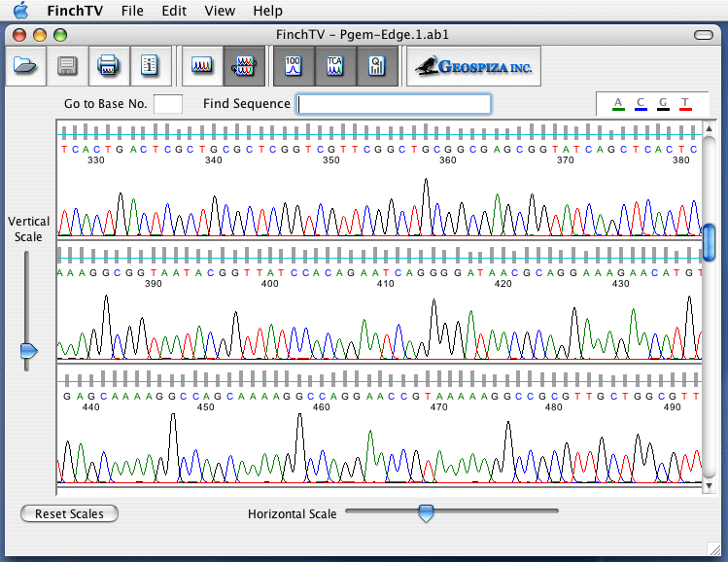Click base position label 360
The image size is (728, 562).
click(x=447, y=160)
